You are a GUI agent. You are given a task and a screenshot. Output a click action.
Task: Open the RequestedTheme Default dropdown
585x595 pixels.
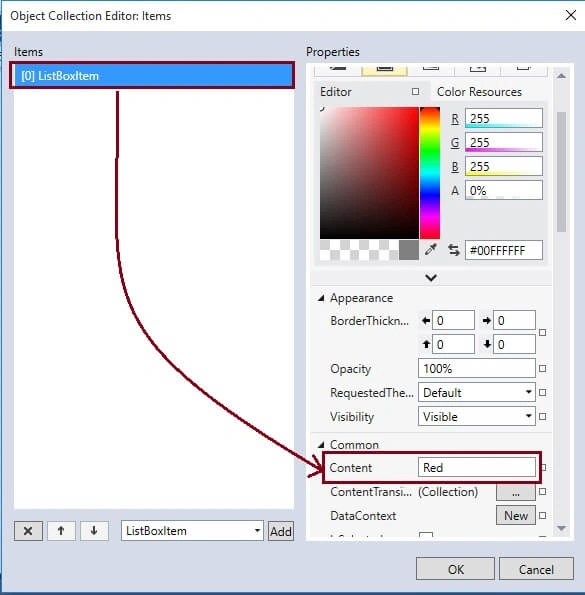[x=477, y=392]
